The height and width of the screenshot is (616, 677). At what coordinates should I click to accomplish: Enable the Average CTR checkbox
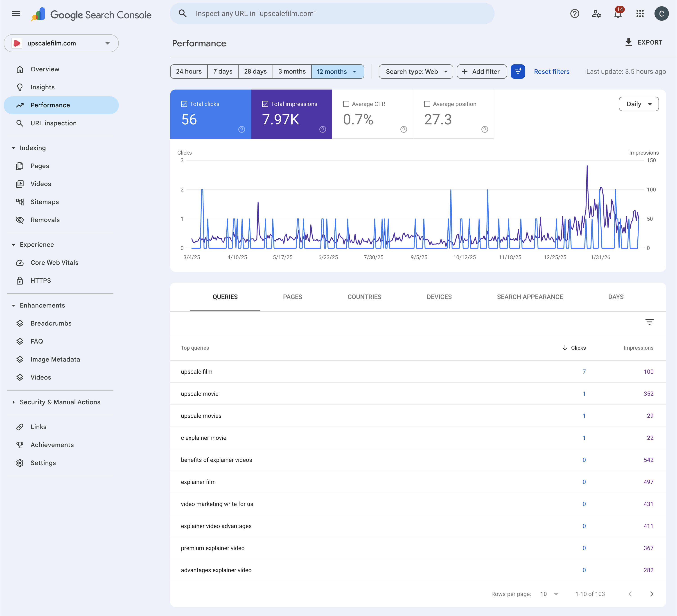point(346,104)
